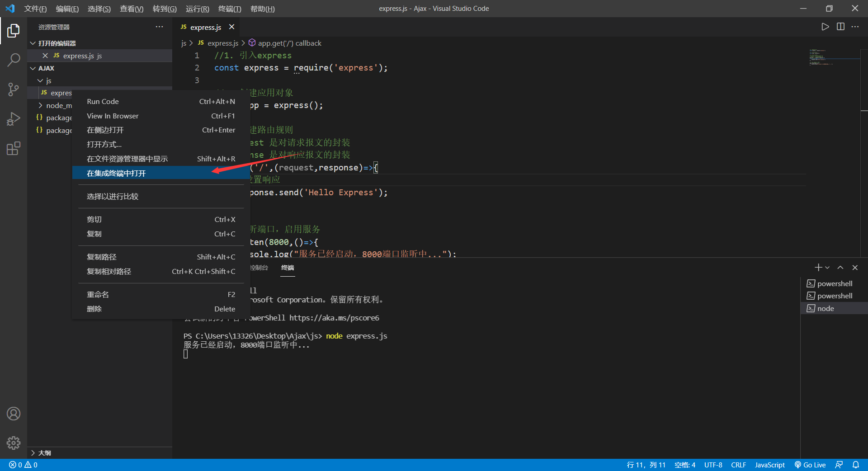Choose Cut in context menu

[161, 219]
